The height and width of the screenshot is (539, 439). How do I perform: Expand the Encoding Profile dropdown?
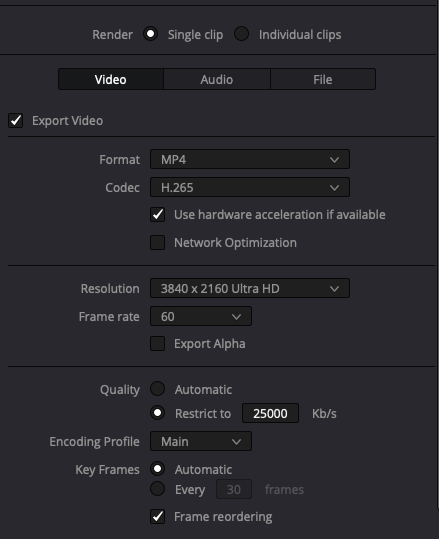tap(201, 441)
